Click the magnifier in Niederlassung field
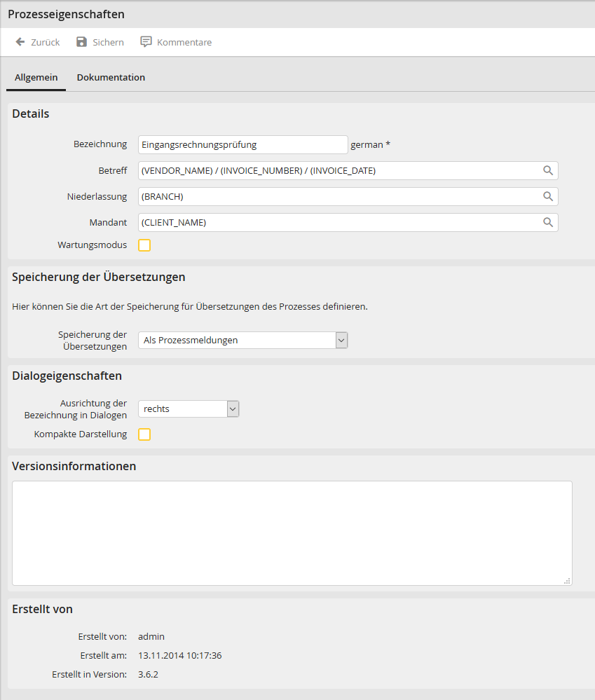 pos(548,196)
